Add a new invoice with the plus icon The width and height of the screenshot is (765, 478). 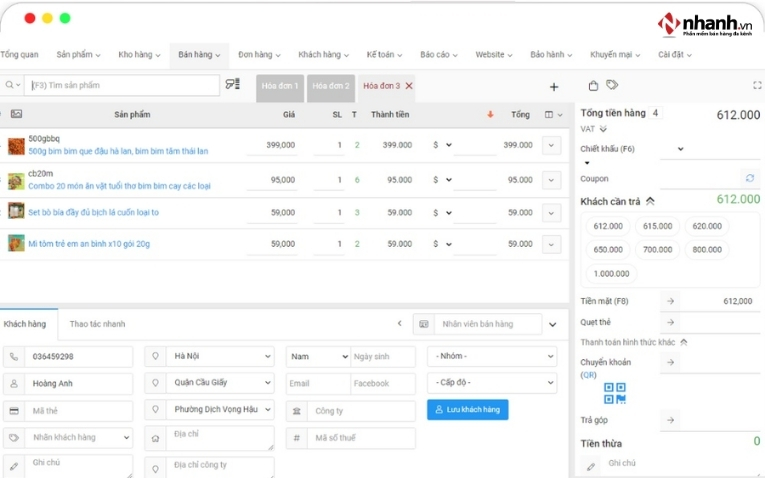[554, 87]
